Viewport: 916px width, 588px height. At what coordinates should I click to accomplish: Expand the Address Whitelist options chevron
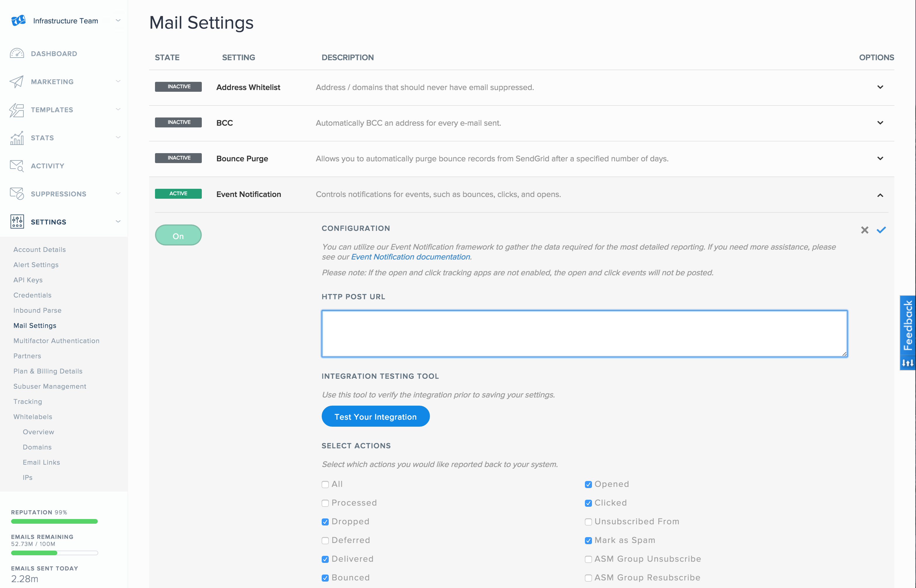[x=880, y=87]
